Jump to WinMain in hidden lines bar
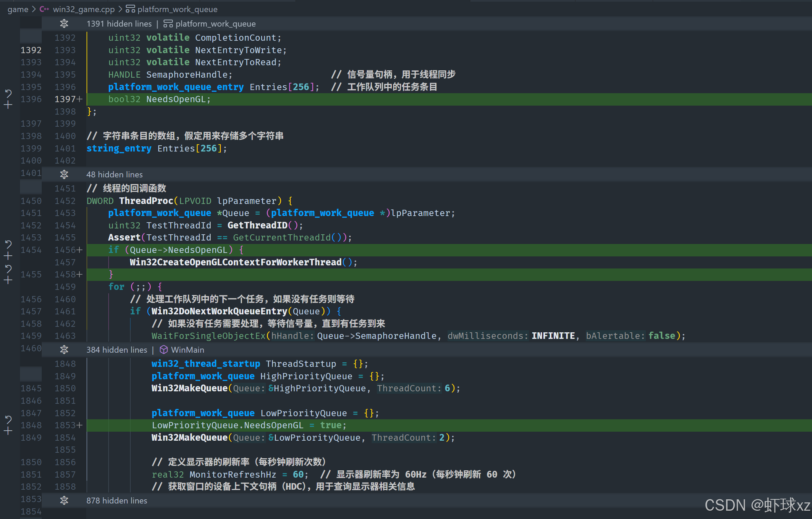This screenshot has height=519, width=812. pos(187,350)
